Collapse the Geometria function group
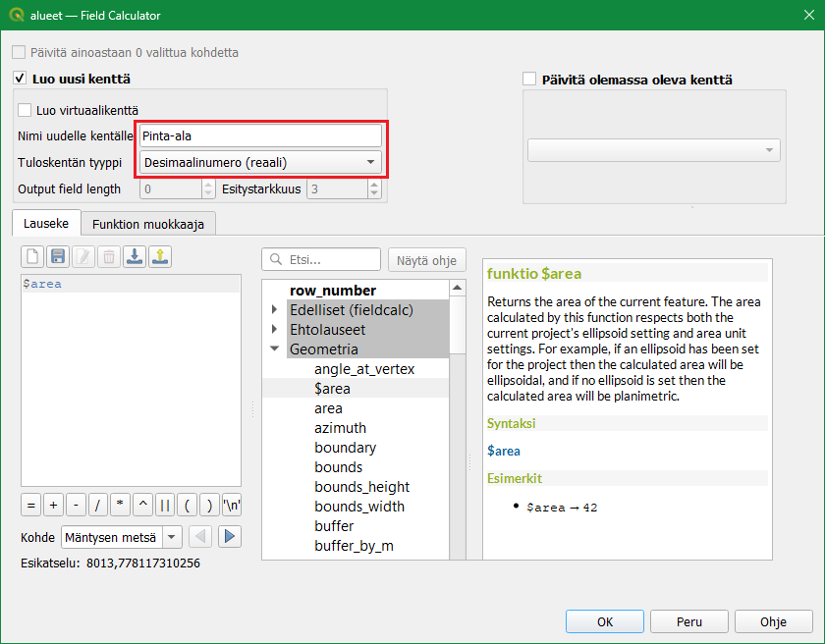This screenshot has width=825, height=644. [x=274, y=349]
